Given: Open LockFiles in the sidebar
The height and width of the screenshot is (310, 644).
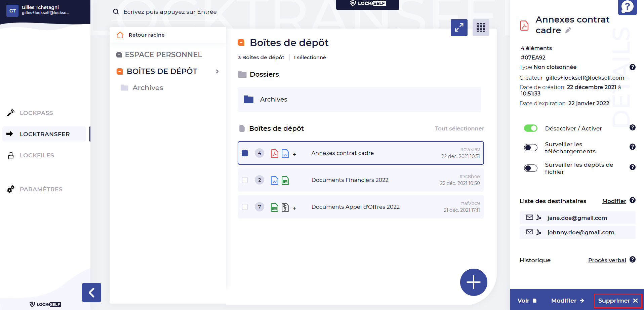Looking at the screenshot, I should 37,155.
